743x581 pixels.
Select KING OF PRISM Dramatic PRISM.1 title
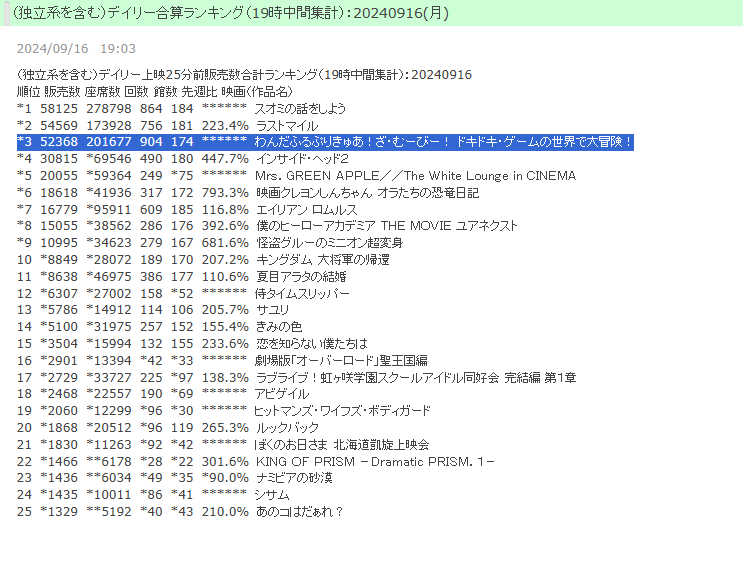click(375, 462)
